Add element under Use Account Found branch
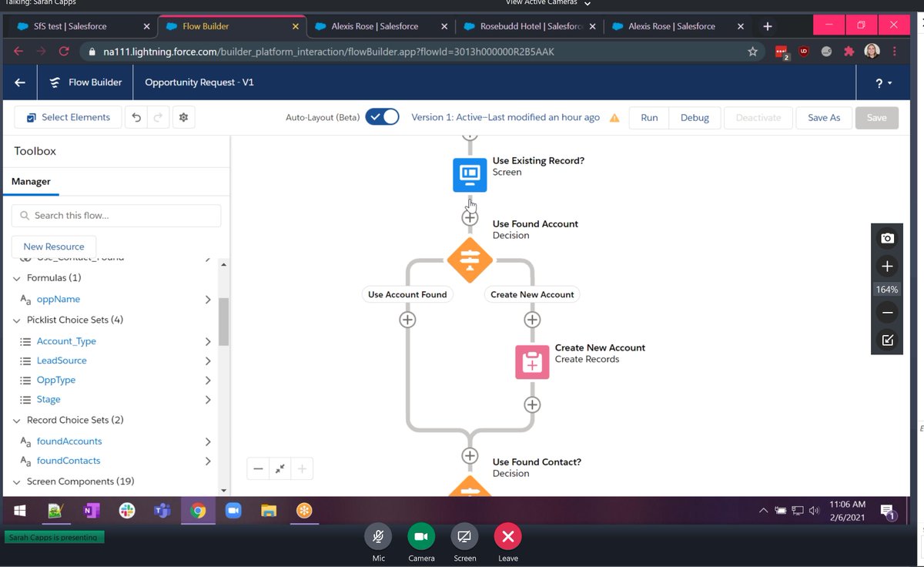 click(407, 319)
